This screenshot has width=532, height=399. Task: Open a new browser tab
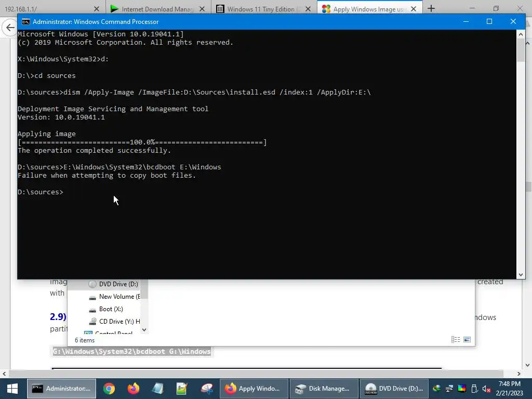click(x=431, y=8)
